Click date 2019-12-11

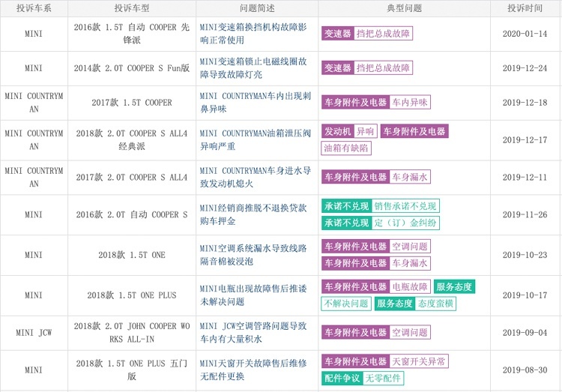(x=525, y=177)
